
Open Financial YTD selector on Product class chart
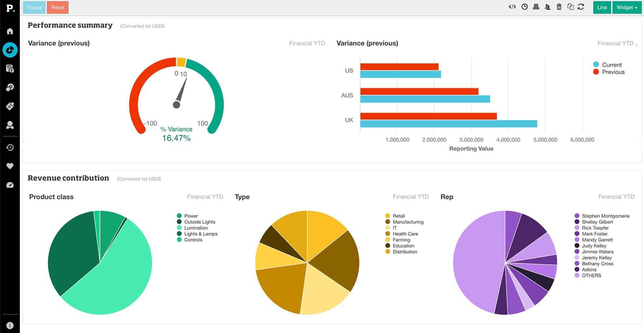coord(205,197)
